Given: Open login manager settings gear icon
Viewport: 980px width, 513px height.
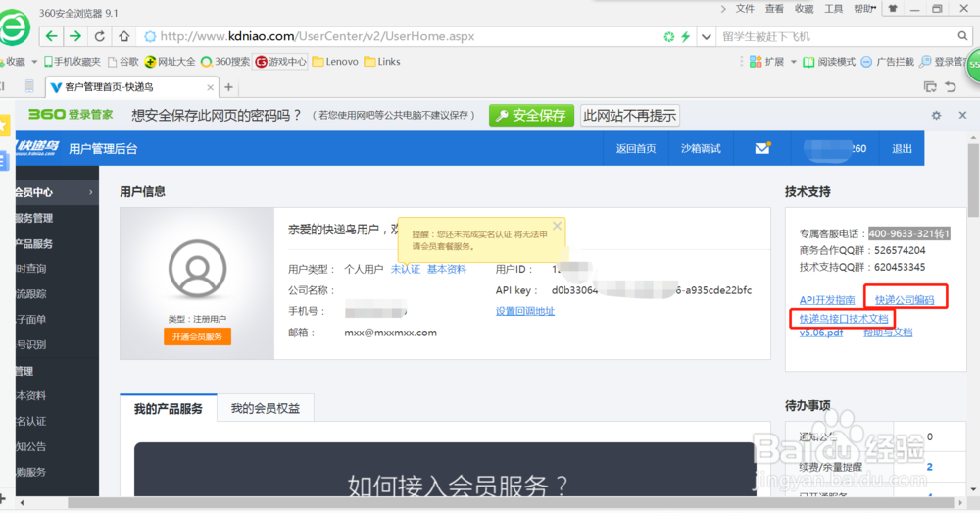Looking at the screenshot, I should [x=936, y=115].
